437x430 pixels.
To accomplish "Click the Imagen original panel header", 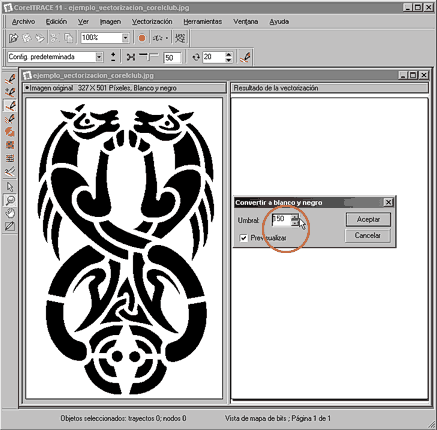I will (125, 88).
